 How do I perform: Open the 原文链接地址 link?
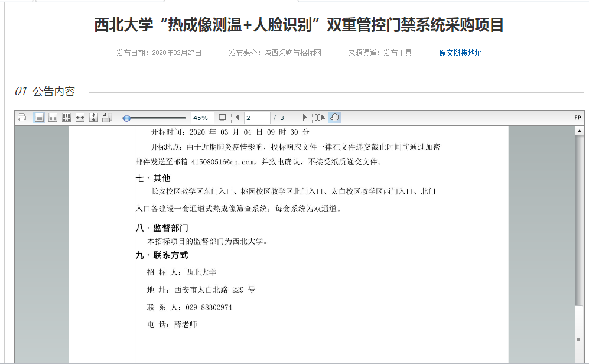coord(460,53)
